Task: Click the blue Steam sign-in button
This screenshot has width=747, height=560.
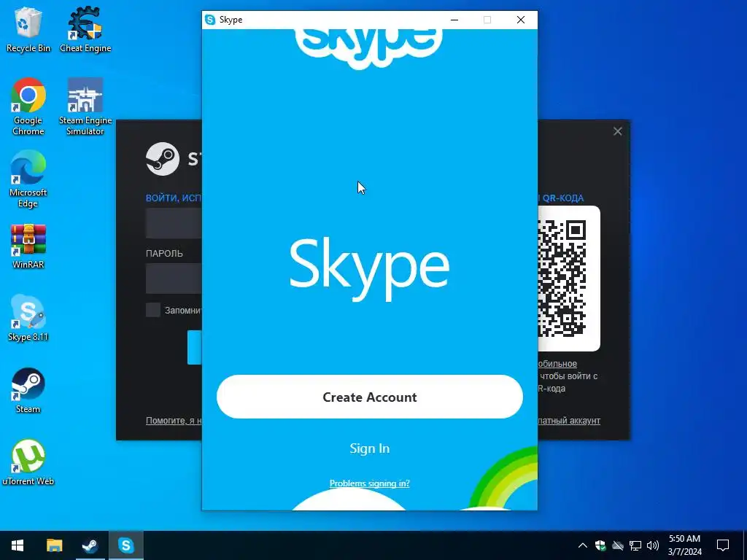Action: [194, 348]
